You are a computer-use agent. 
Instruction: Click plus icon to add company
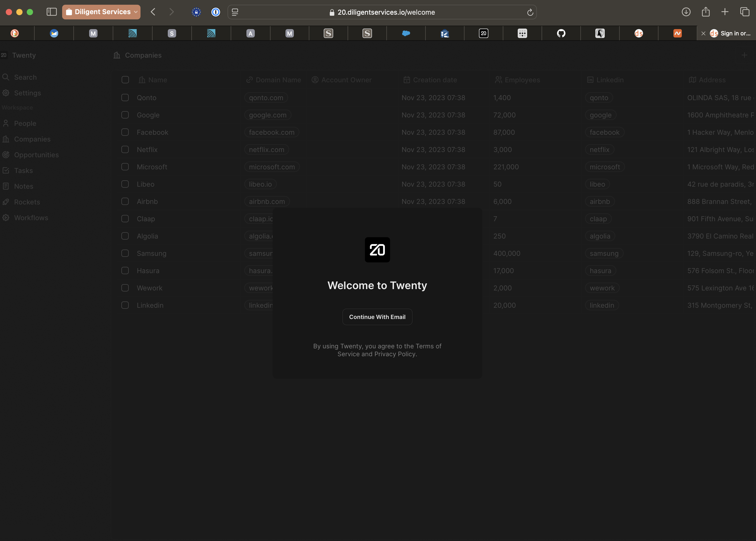pyautogui.click(x=744, y=55)
